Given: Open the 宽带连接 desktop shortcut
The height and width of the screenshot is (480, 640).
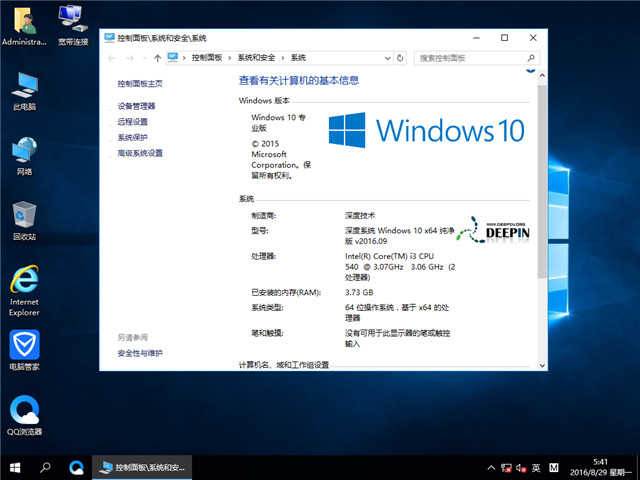Looking at the screenshot, I should [72, 19].
